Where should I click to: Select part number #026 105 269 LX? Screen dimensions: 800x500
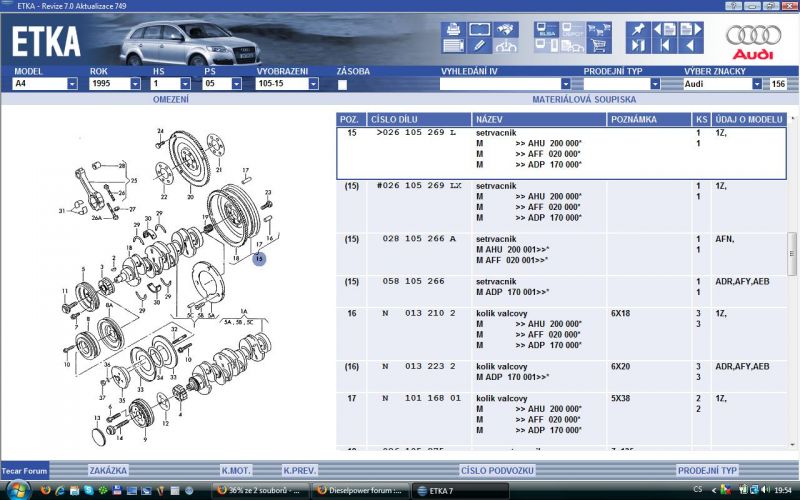click(419, 186)
